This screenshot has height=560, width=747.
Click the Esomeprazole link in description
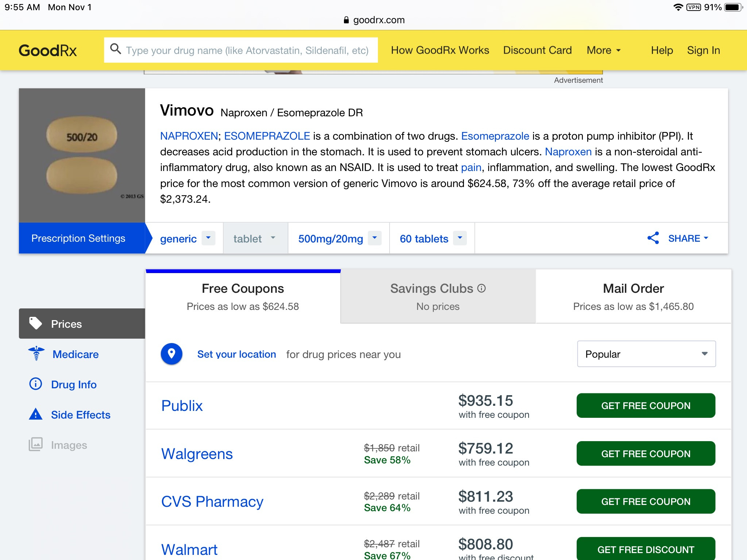[x=495, y=136]
